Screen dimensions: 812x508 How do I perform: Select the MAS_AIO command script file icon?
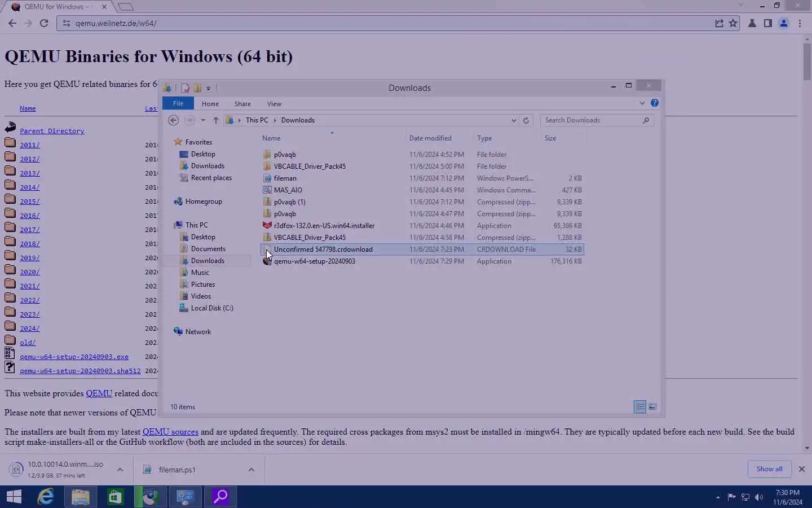point(267,190)
